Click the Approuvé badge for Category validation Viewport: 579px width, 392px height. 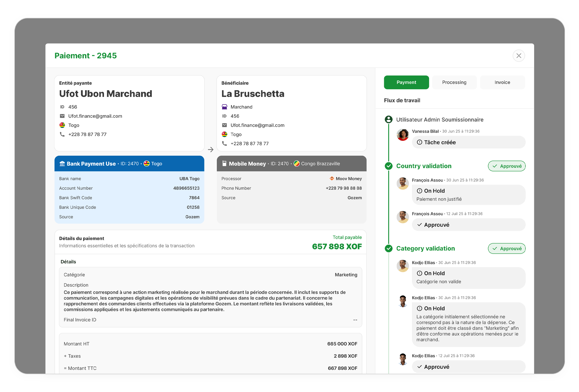click(507, 248)
